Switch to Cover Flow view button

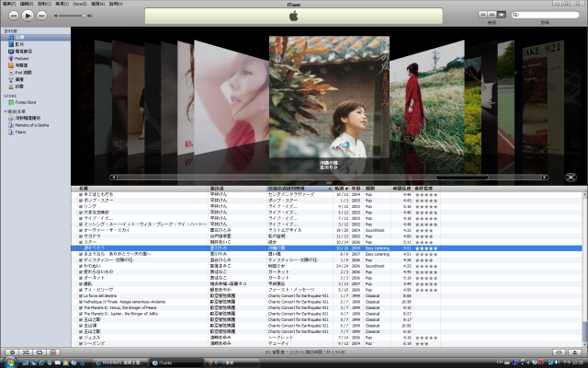(501, 15)
